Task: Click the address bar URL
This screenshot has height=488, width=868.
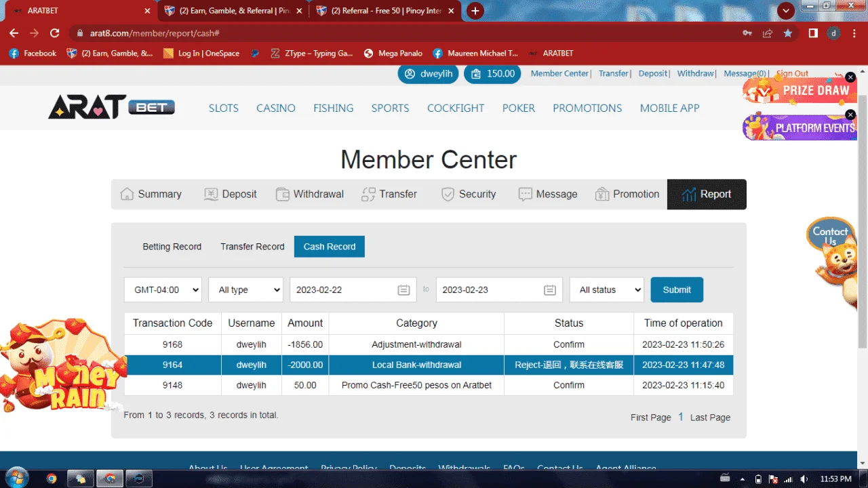Action: (x=155, y=33)
